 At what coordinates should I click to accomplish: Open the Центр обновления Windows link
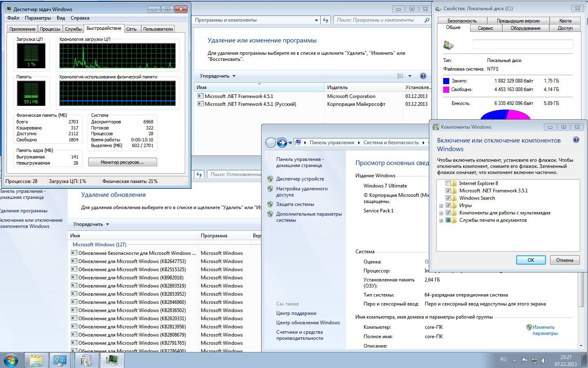coord(308,323)
